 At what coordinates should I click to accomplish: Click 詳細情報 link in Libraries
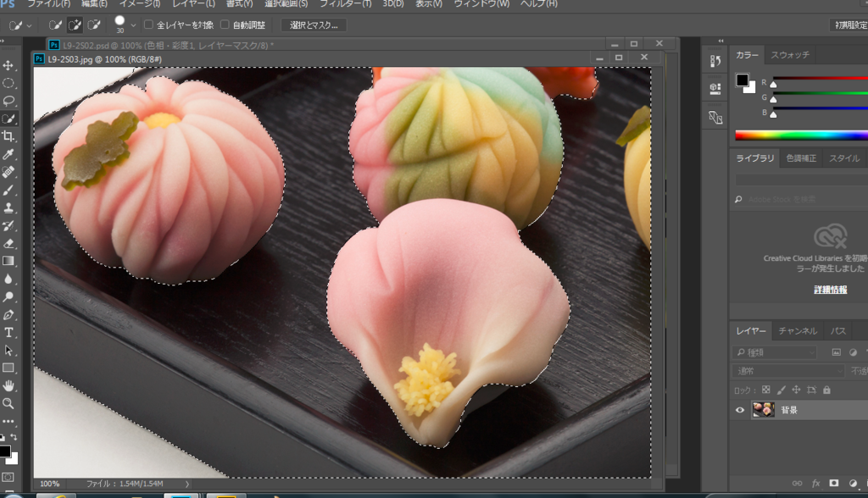click(x=831, y=290)
